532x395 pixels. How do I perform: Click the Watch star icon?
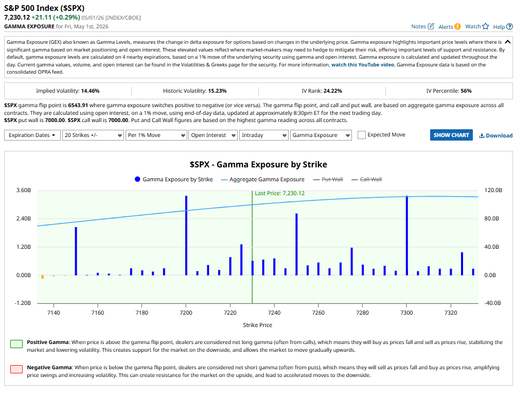pos(486,26)
